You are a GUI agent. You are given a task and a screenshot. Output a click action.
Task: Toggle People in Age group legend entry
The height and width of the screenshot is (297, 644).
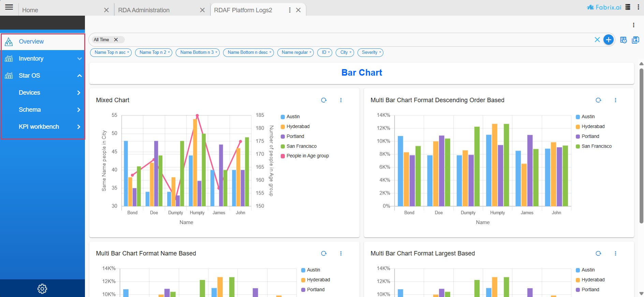(307, 156)
